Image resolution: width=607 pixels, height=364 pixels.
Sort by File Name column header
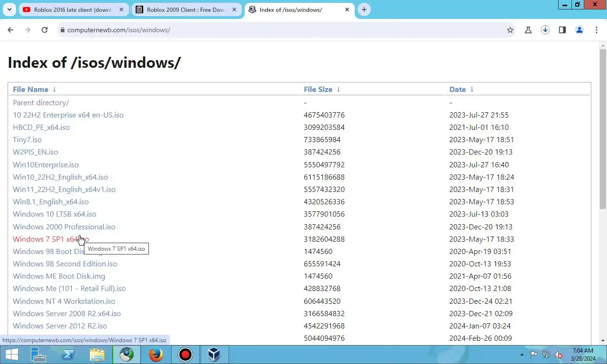[30, 89]
